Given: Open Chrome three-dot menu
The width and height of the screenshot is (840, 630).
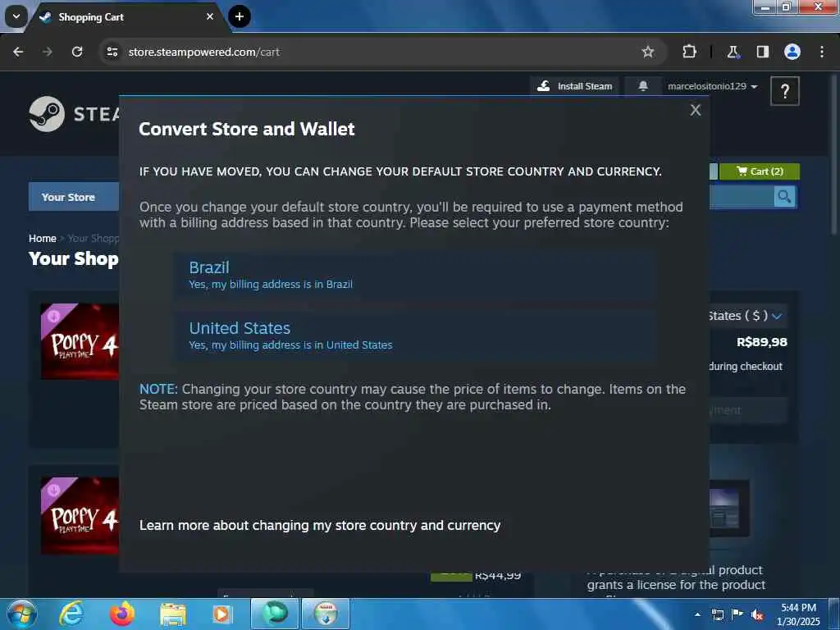Looking at the screenshot, I should pyautogui.click(x=822, y=52).
